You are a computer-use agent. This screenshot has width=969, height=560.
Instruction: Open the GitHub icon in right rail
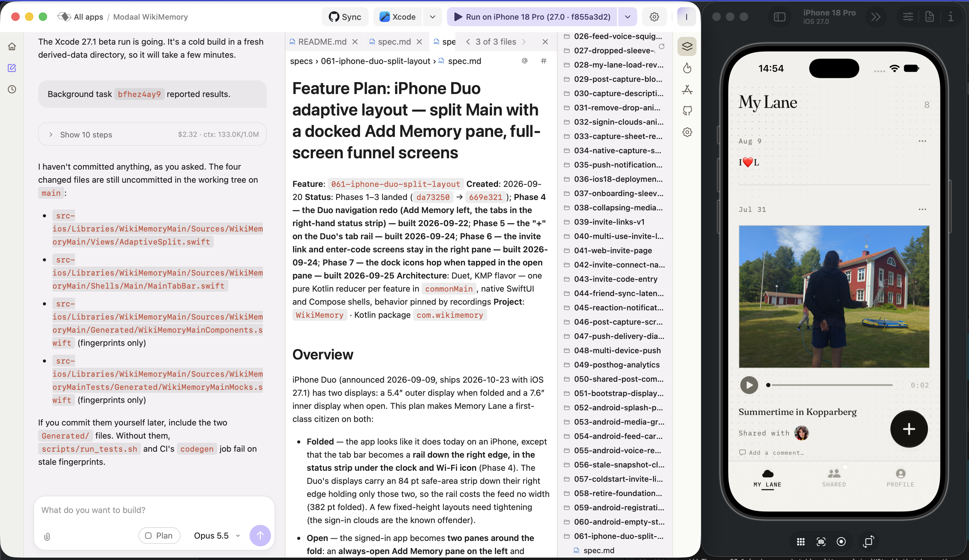click(687, 111)
